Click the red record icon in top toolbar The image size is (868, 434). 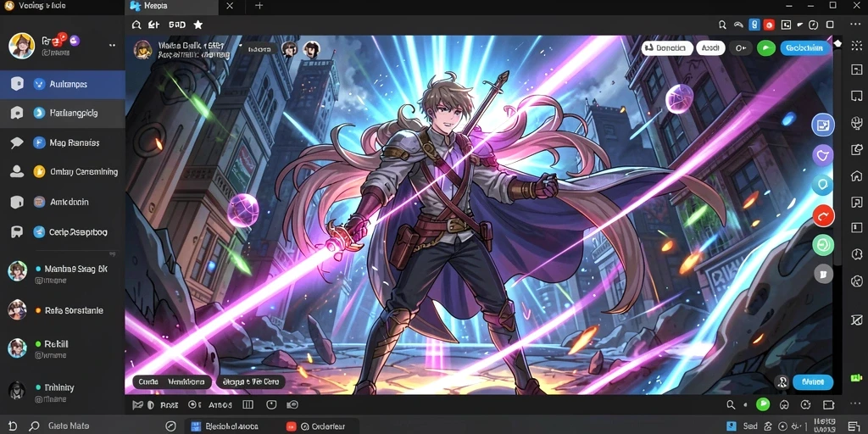[768, 25]
